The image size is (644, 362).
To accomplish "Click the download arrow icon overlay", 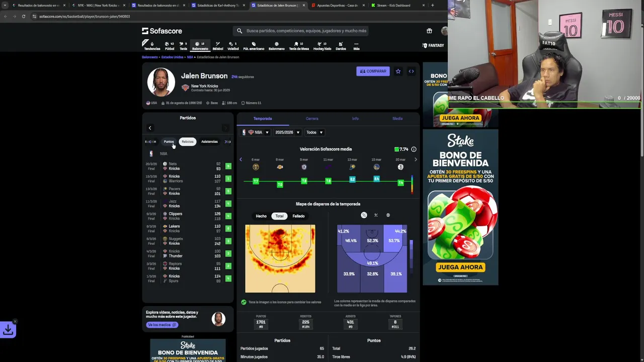I will point(8,330).
